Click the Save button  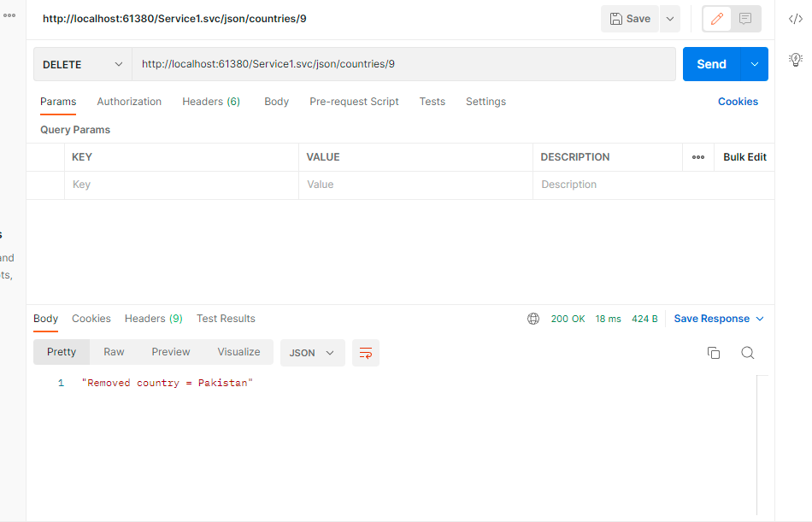(x=630, y=19)
